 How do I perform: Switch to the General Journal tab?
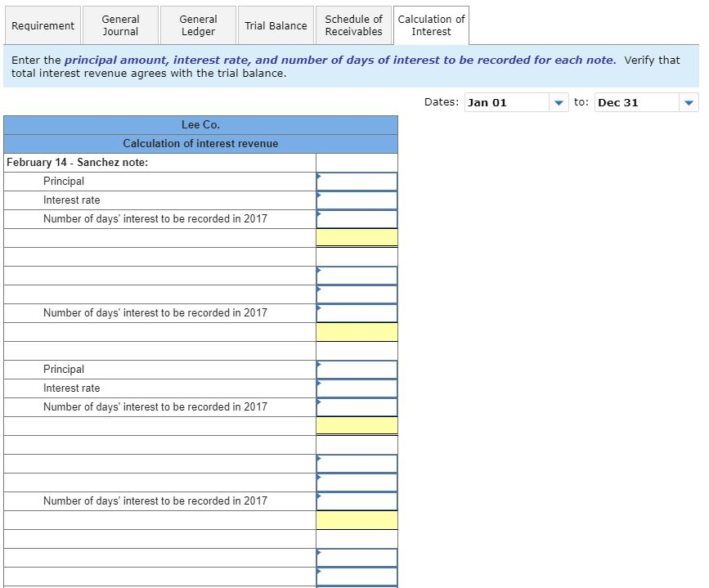coord(120,26)
